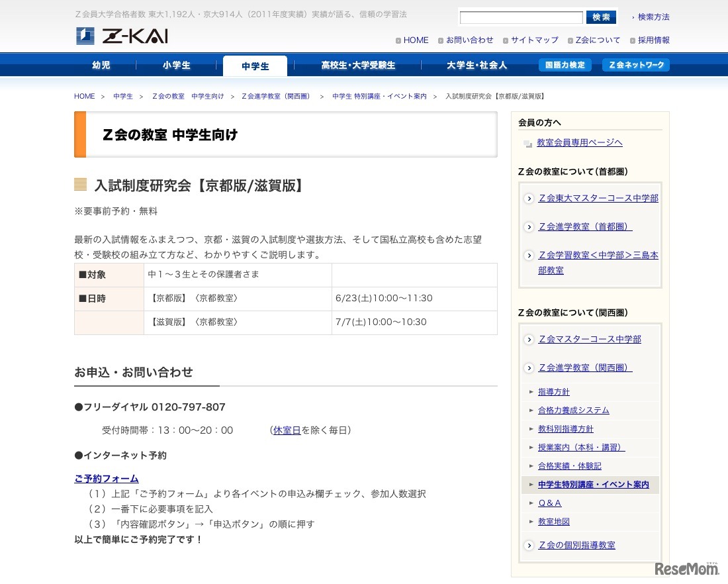Open お問い合わせ in the top menu
This screenshot has width=728, height=584.
click(x=469, y=40)
